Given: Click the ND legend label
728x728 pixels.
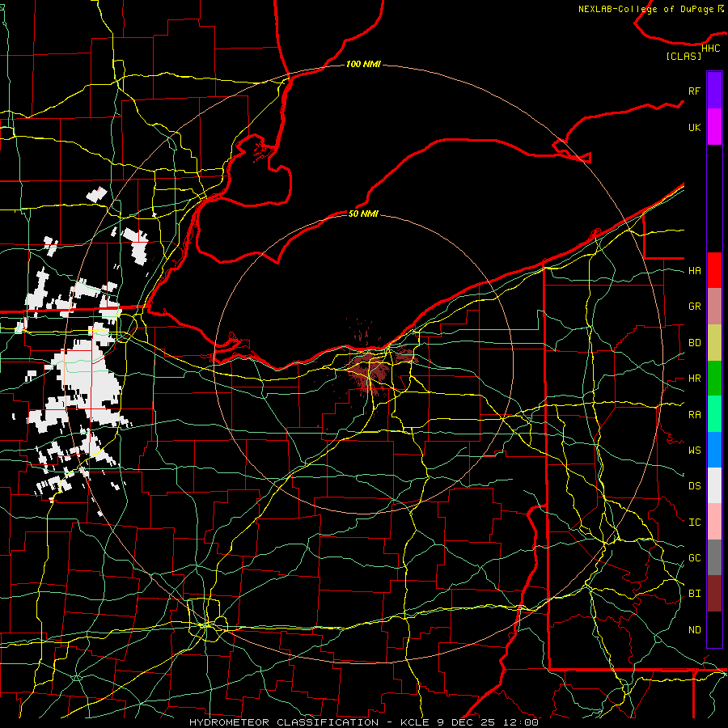Looking at the screenshot, I should click(x=694, y=630).
